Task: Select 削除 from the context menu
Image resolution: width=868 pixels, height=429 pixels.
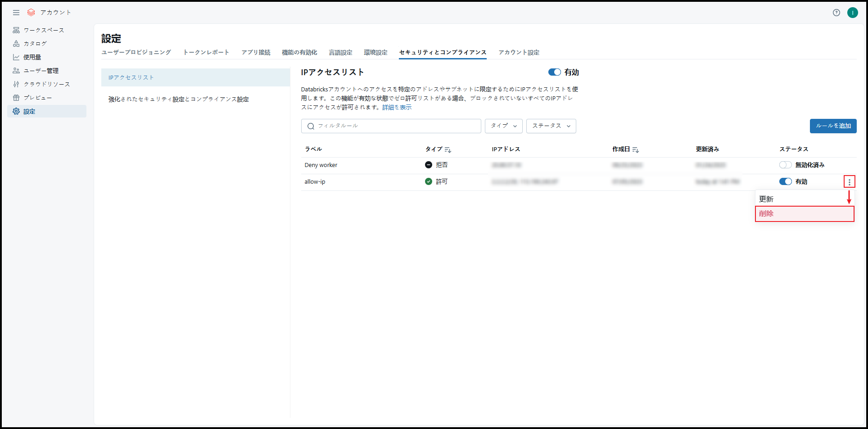Action: coord(804,214)
